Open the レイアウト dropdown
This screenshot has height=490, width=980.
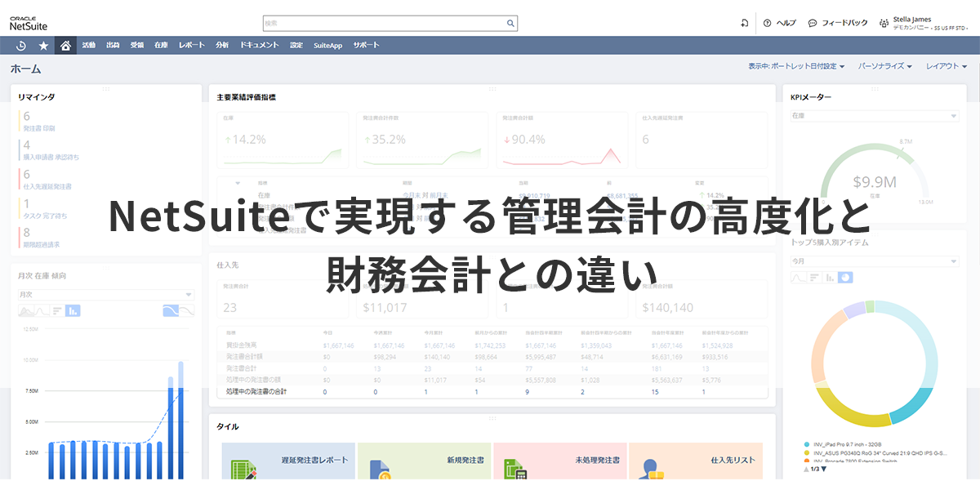point(946,66)
